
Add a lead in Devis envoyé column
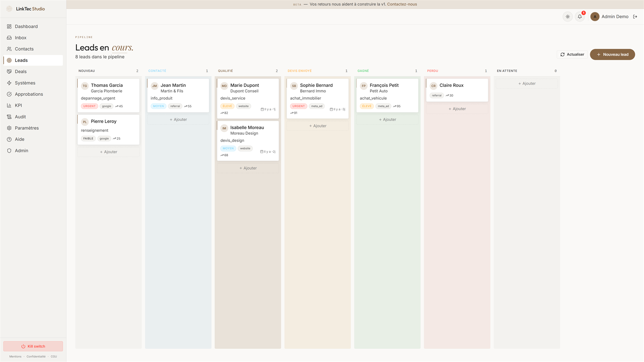coord(318,126)
